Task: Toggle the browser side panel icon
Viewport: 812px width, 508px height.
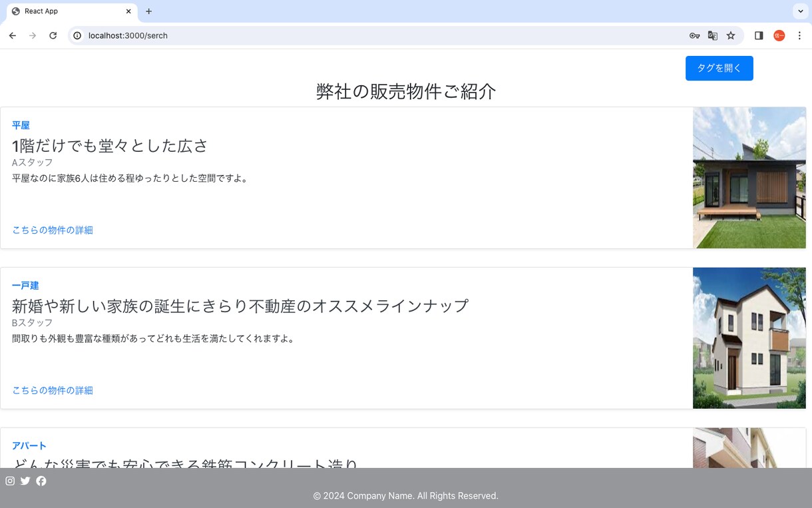Action: (759, 35)
